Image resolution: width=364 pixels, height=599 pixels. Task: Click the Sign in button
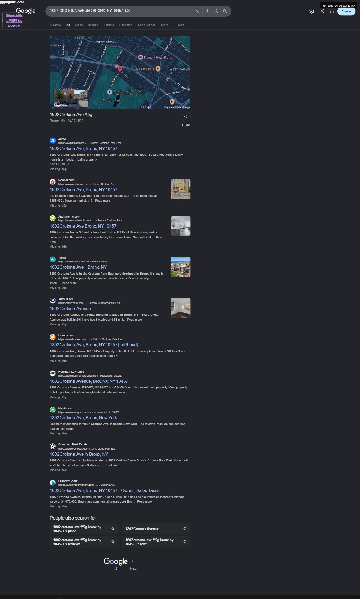coord(346,11)
